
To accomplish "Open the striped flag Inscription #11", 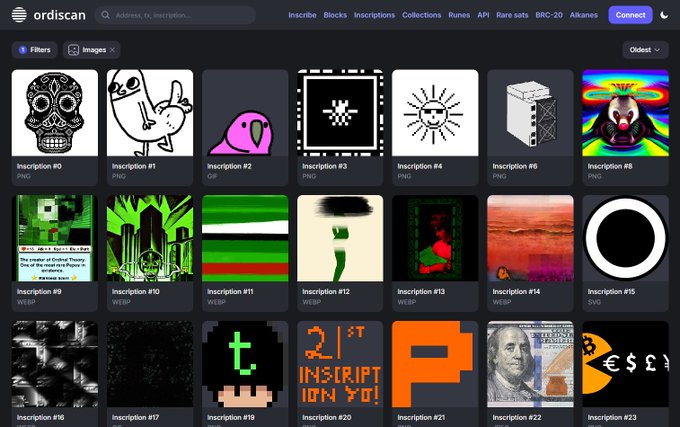I will click(245, 238).
